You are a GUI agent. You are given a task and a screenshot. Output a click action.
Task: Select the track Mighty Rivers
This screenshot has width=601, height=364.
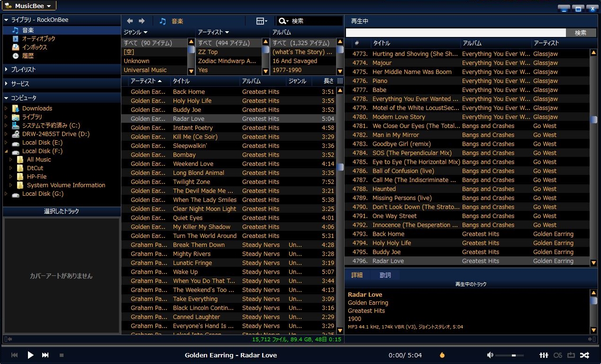(191, 254)
